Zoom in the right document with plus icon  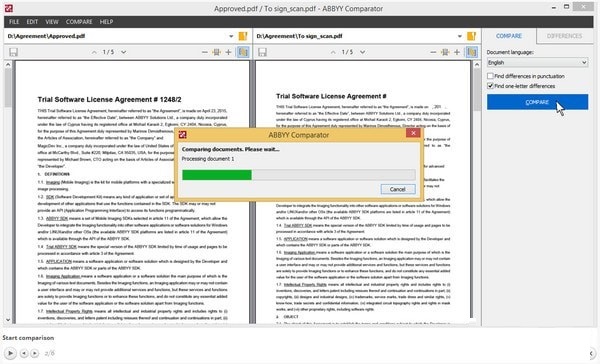457,52
